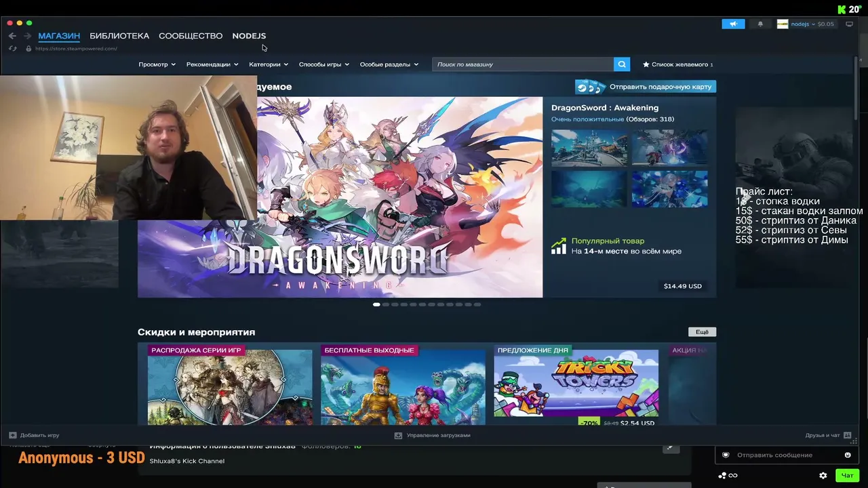Open the nodejs account dropdown
This screenshot has width=868, height=488.
(802, 24)
